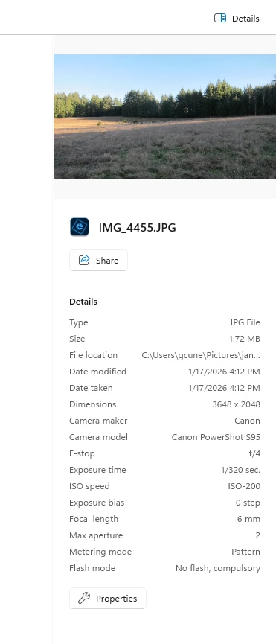
Task: Click the 'Metering mode' label
Action: coord(100,552)
